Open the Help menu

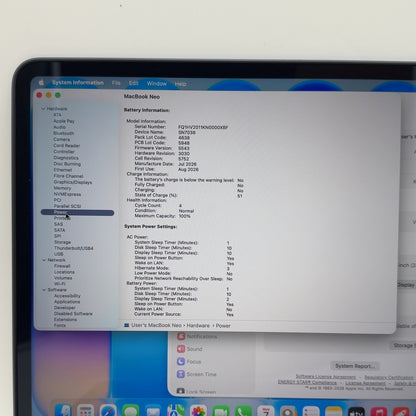tap(180, 84)
